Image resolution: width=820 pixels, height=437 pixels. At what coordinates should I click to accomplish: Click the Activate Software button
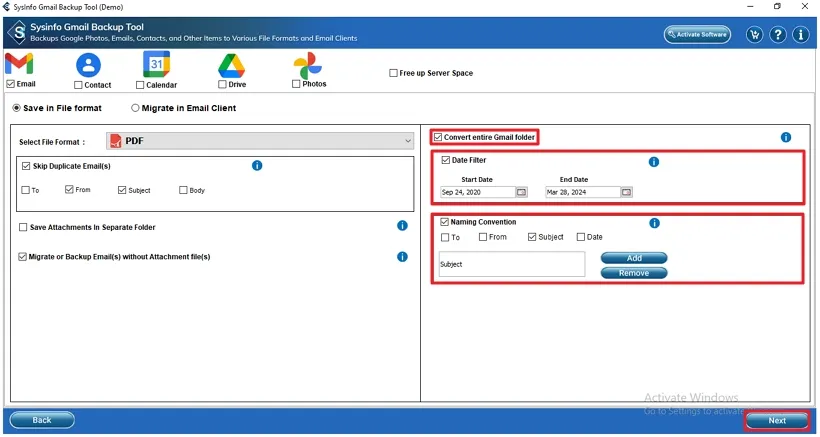697,35
